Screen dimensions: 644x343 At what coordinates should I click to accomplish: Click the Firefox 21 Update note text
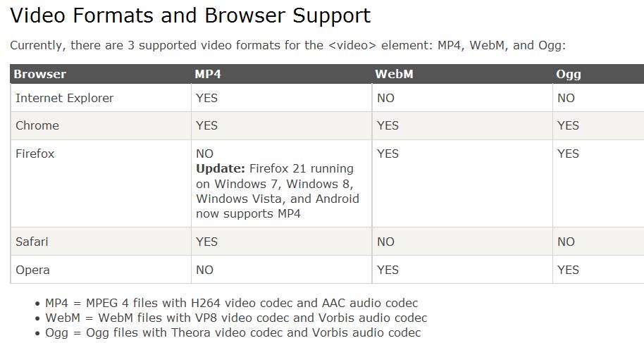(x=278, y=191)
